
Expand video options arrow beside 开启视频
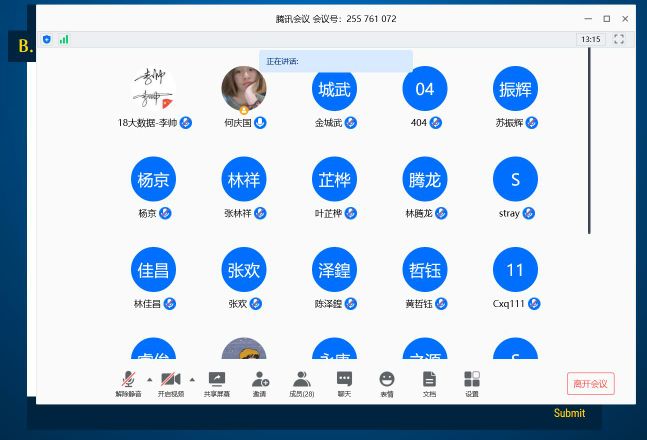[192, 379]
